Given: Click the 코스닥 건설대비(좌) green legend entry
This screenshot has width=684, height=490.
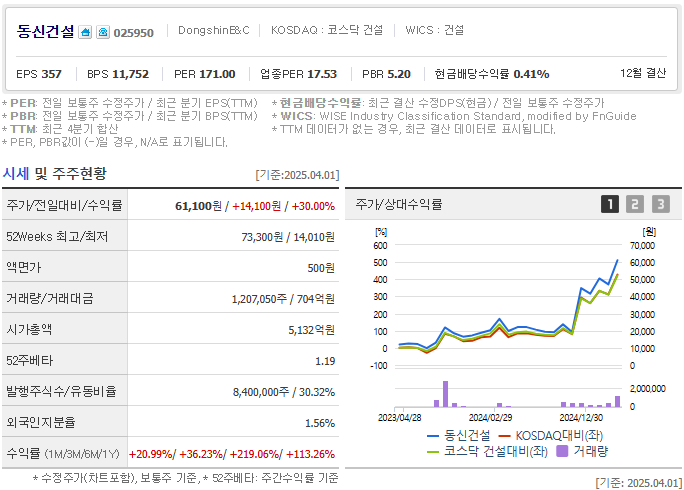Looking at the screenshot, I should coord(487,451).
